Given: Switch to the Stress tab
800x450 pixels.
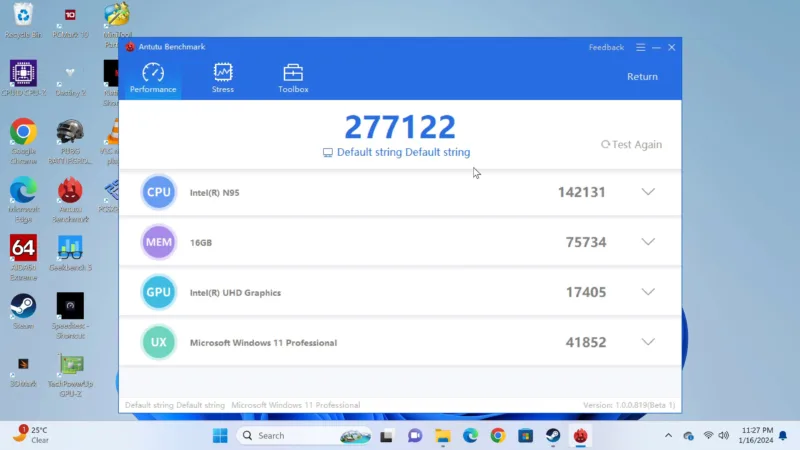Looking at the screenshot, I should [x=223, y=78].
